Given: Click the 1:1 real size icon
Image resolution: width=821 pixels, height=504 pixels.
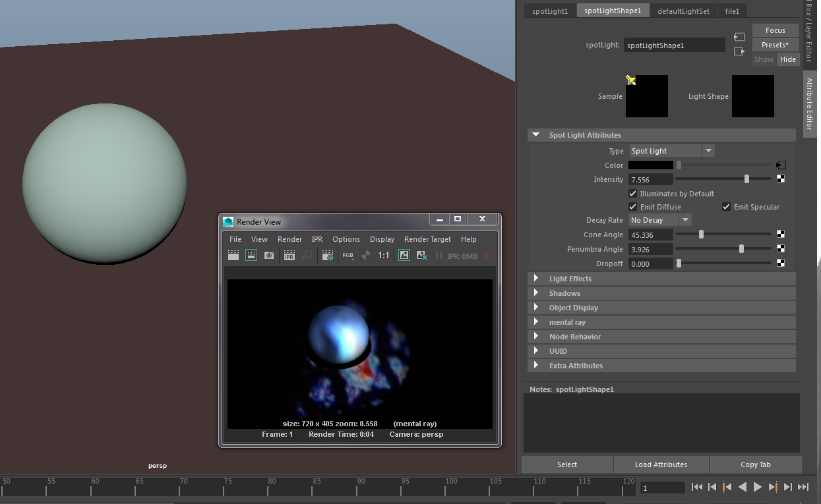Looking at the screenshot, I should pos(384,256).
